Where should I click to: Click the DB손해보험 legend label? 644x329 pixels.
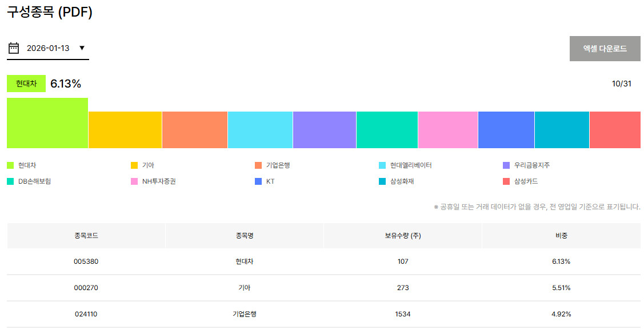(x=34, y=181)
